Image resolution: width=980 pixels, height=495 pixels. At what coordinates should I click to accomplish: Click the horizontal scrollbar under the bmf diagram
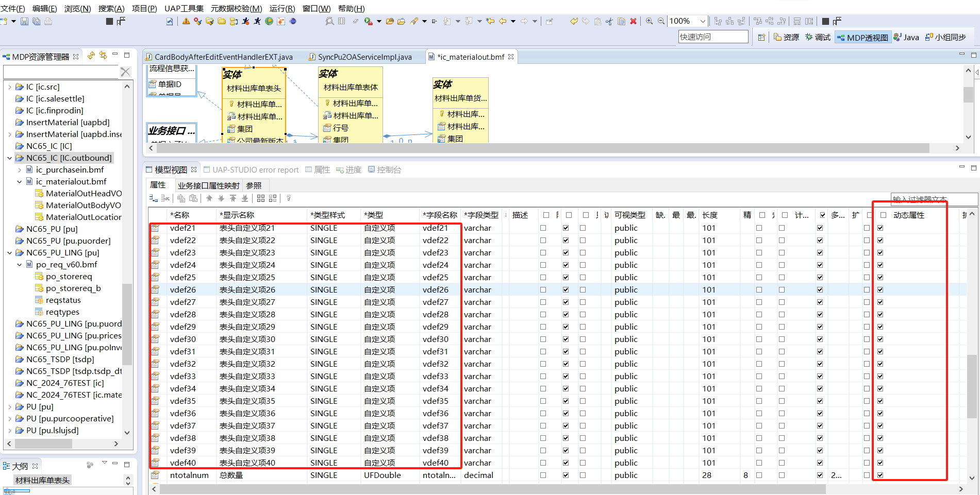pos(543,148)
